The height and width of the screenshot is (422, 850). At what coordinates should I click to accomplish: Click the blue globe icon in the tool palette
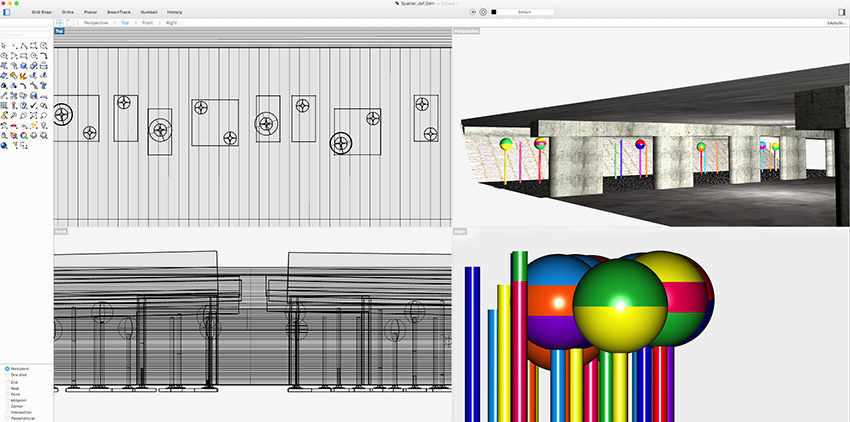pyautogui.click(x=5, y=145)
